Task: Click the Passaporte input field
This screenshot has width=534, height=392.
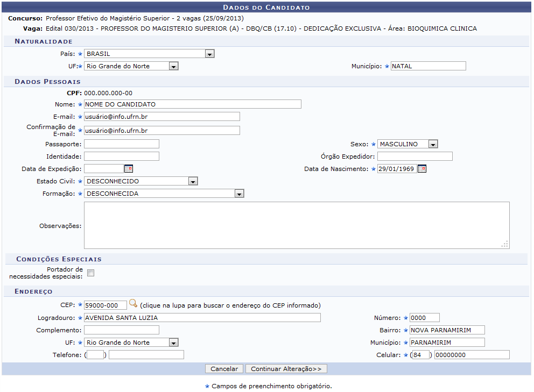Action: click(x=122, y=144)
